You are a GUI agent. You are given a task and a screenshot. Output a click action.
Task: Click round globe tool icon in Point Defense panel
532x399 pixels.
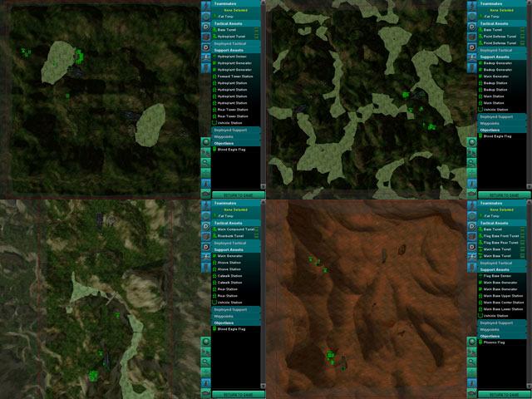tap(472, 142)
